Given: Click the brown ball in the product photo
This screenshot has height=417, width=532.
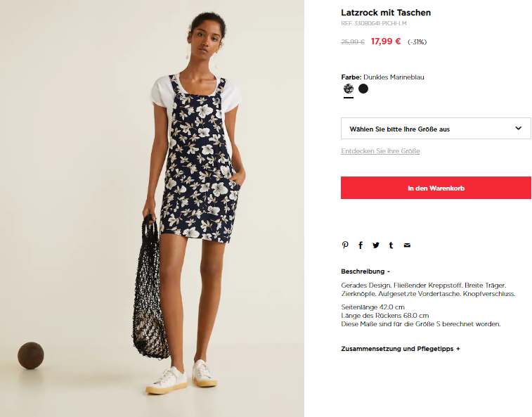Looking at the screenshot, I should click(x=30, y=355).
